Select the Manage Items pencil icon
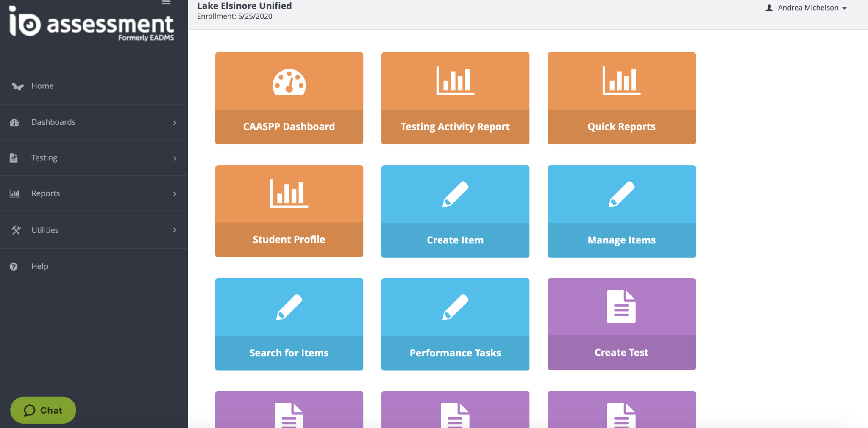The height and width of the screenshot is (428, 868). point(621,194)
